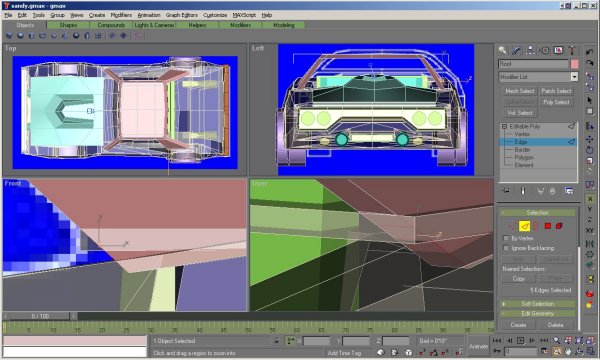This screenshot has height=360, width=600.
Task: Switch to the Lights & Cameras tab
Action: click(x=154, y=25)
